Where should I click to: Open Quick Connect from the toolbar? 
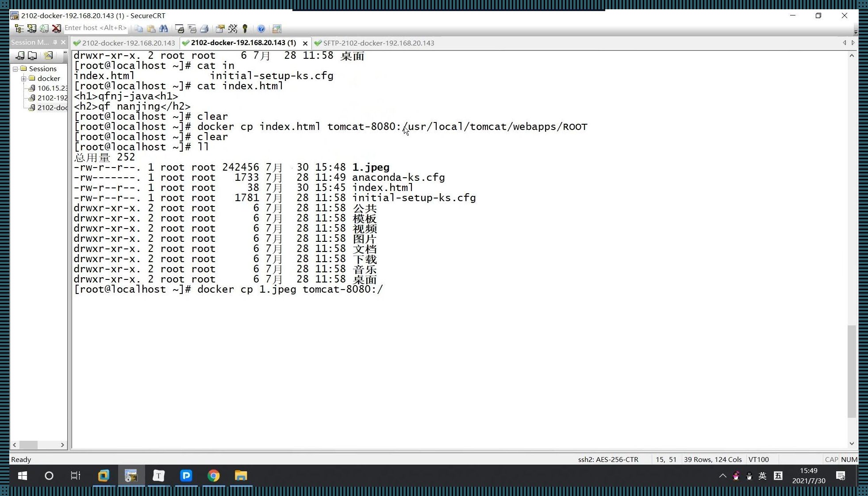point(32,29)
